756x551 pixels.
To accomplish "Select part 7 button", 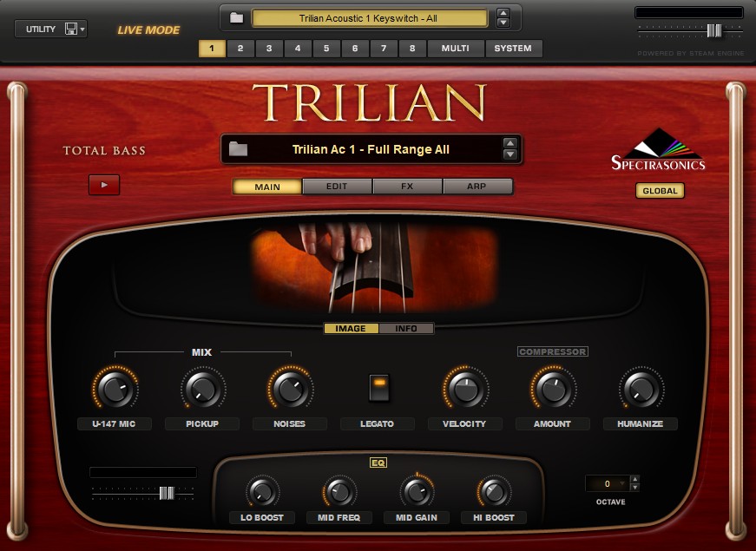I will (384, 49).
